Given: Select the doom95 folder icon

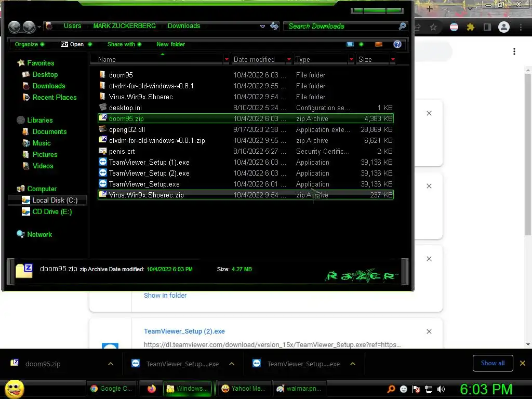Looking at the screenshot, I should 102,75.
